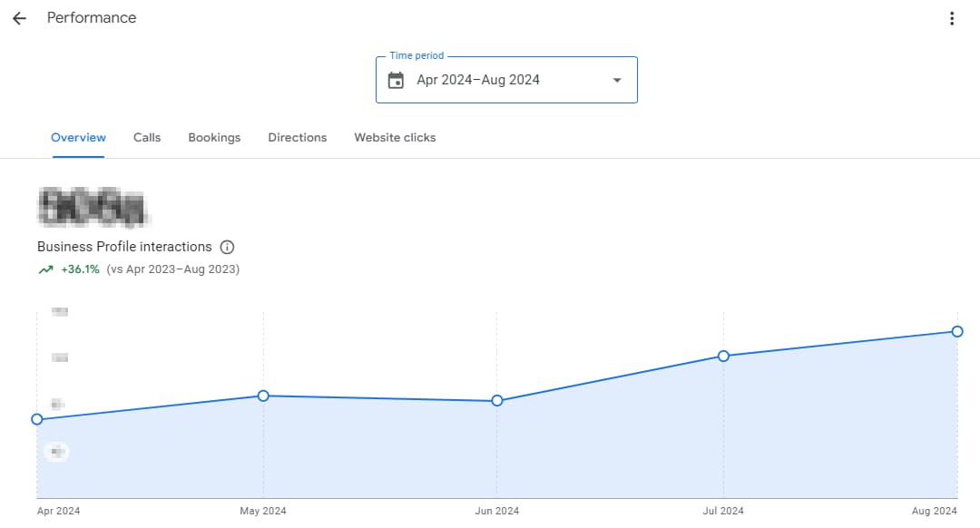Click the +36.1% change percentage
980x528 pixels.
click(x=80, y=269)
